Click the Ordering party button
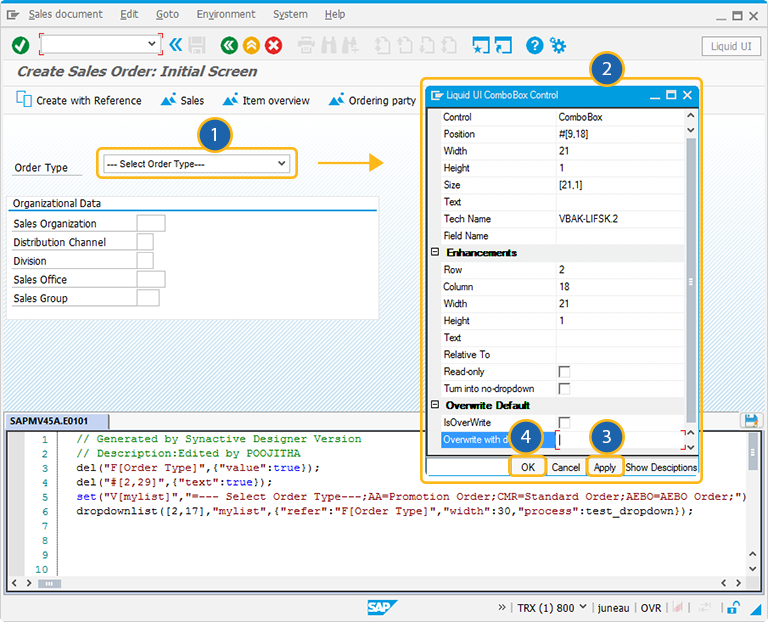The width and height of the screenshot is (768, 622). (x=372, y=100)
